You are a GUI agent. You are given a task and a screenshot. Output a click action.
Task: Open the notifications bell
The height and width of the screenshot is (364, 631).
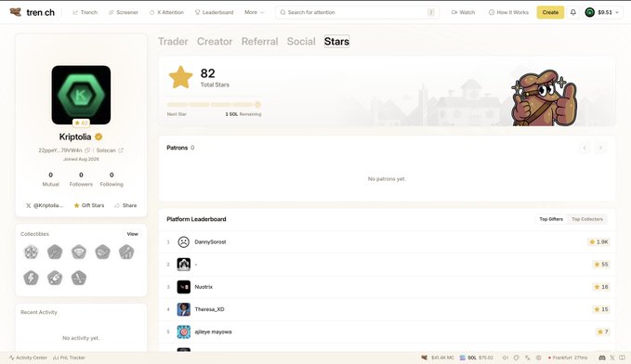(x=573, y=12)
